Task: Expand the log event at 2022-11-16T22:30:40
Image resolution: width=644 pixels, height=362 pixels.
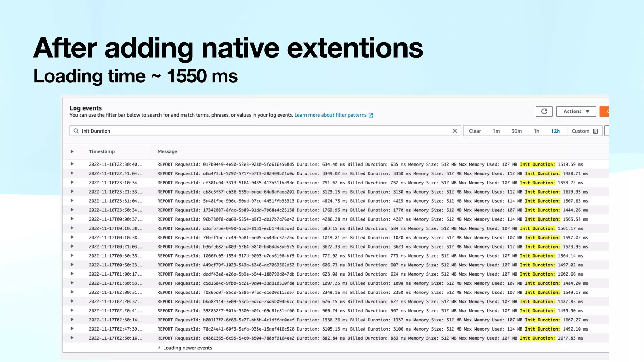Action: (x=72, y=164)
